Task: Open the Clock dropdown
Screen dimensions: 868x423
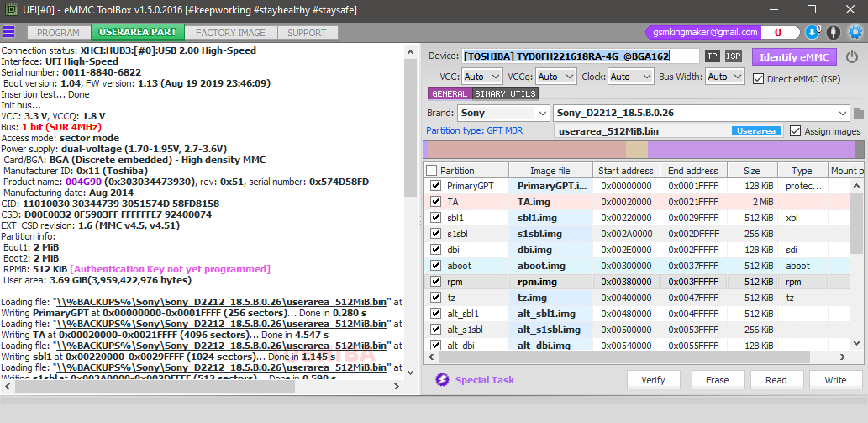Action: pyautogui.click(x=631, y=77)
